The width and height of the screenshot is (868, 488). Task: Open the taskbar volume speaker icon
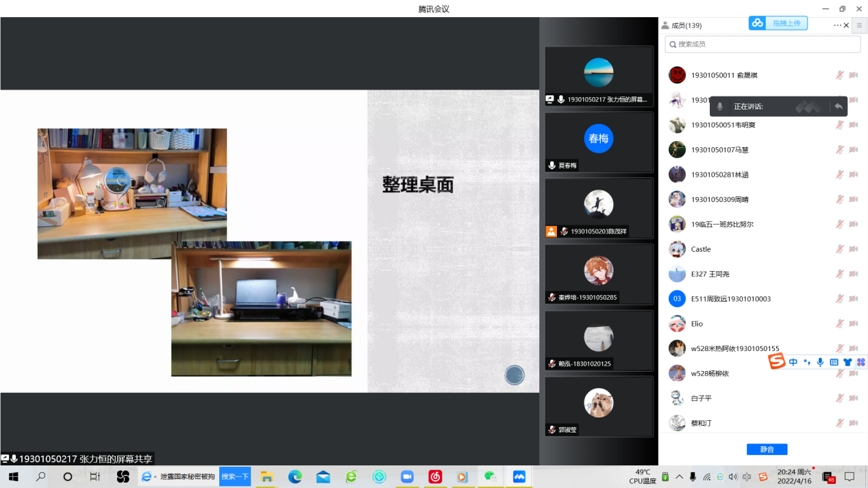tap(733, 477)
